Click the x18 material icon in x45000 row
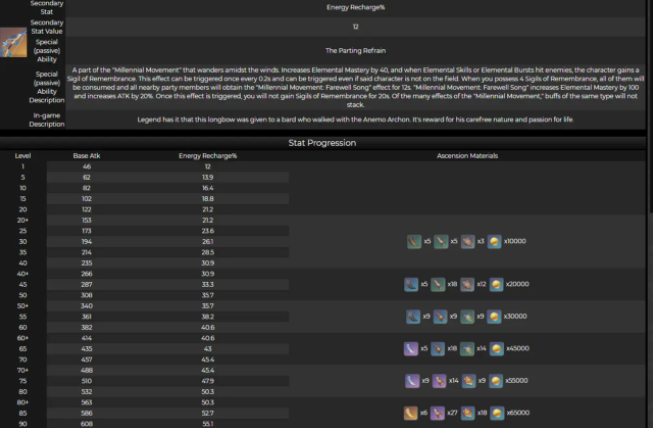Viewport: 653px width, 428px height. click(x=438, y=348)
